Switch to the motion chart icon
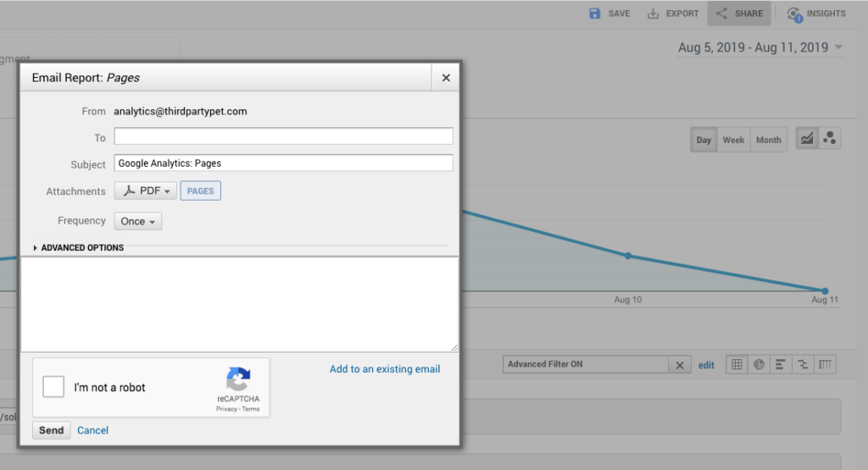 pyautogui.click(x=830, y=140)
